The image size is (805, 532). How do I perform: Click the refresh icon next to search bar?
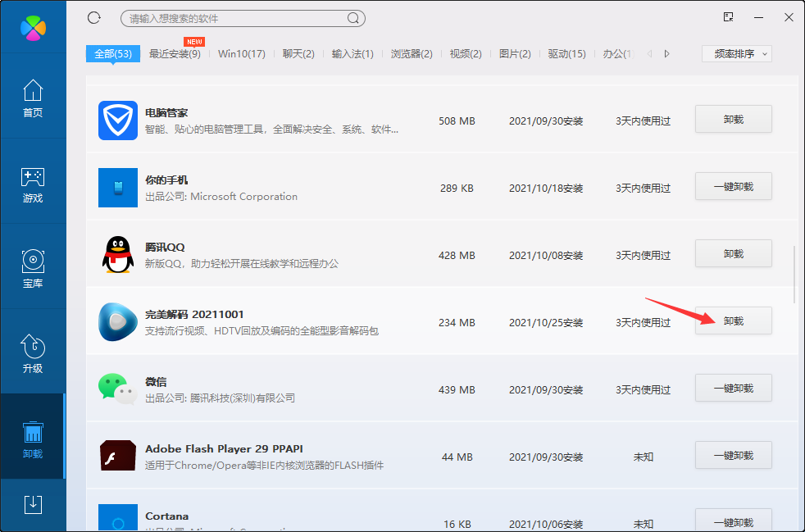point(93,16)
